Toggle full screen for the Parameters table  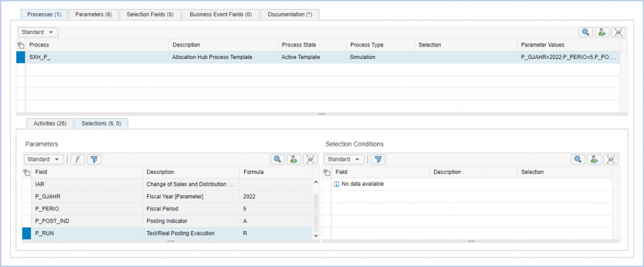pos(310,160)
